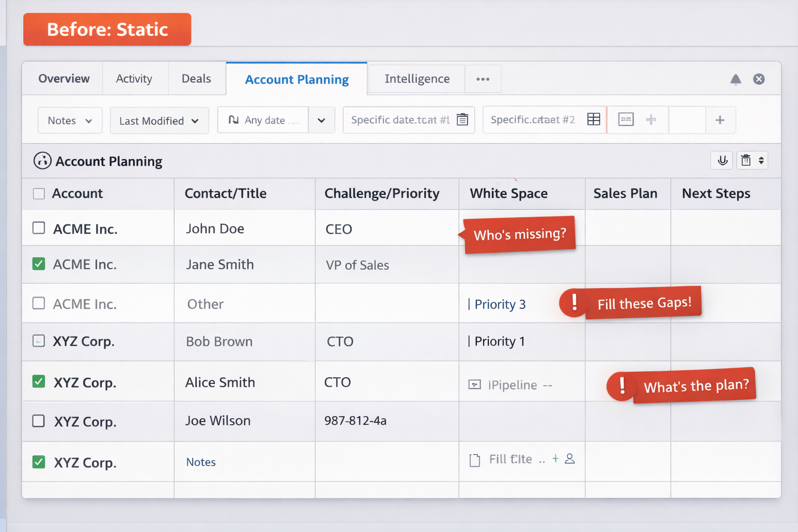Click the calendar icon in first specific date field
This screenshot has height=532, width=798.
point(462,120)
